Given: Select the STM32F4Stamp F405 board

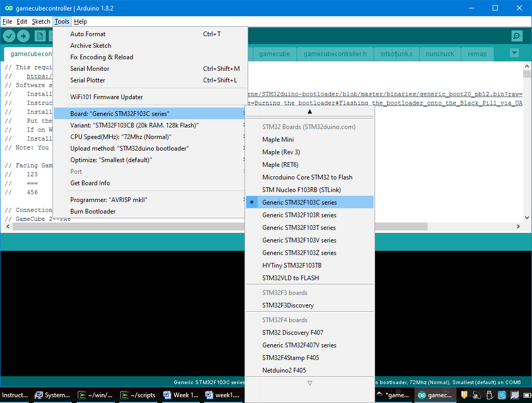Looking at the screenshot, I should 310,357.
